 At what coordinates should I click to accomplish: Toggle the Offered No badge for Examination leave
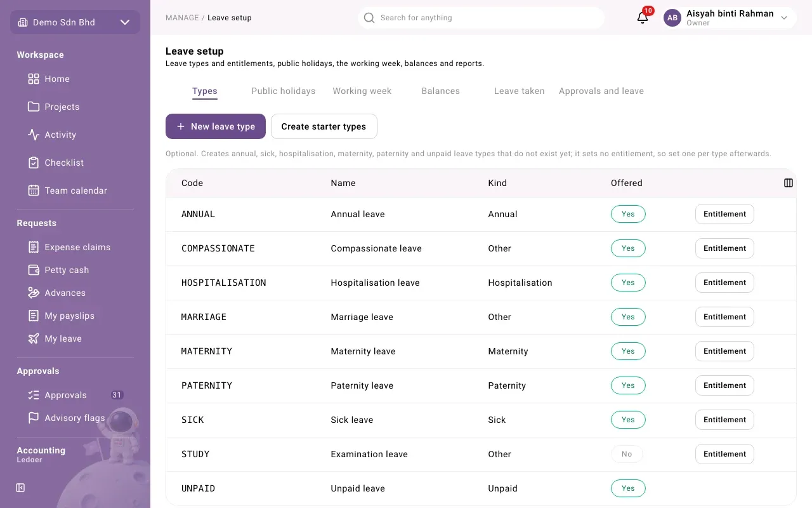click(627, 454)
